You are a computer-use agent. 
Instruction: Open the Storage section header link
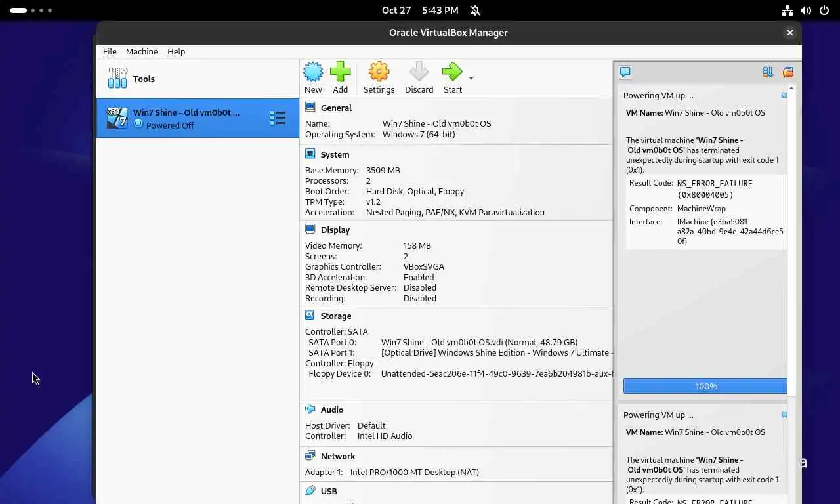336,316
